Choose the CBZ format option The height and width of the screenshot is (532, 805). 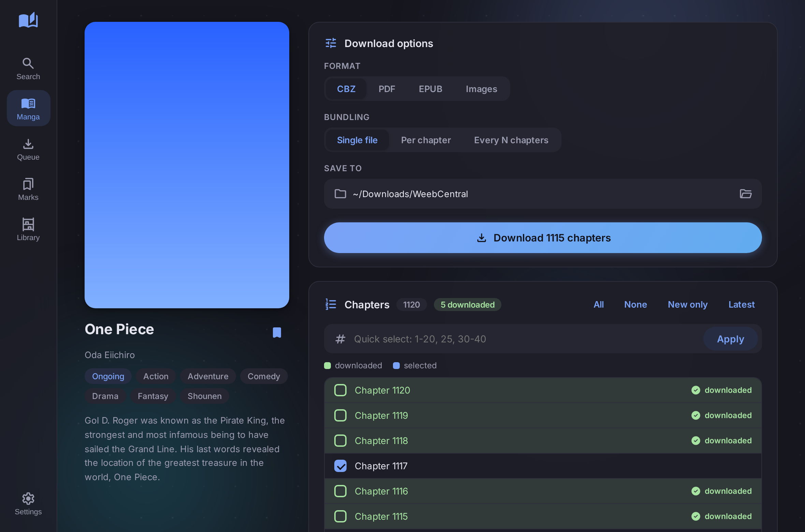[x=346, y=89]
